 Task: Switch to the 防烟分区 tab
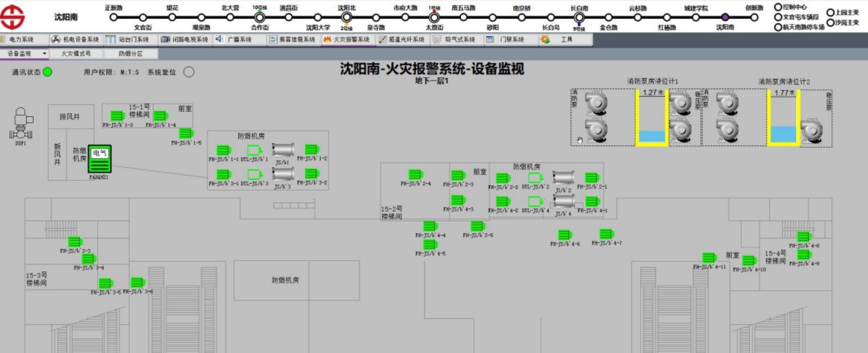pyautogui.click(x=130, y=54)
